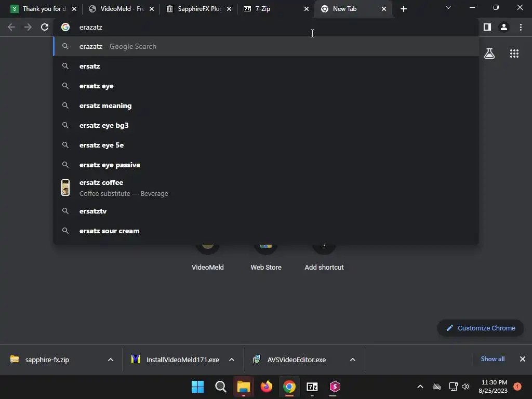The height and width of the screenshot is (399, 532).
Task: Click the Google logo in address bar
Action: point(65,27)
